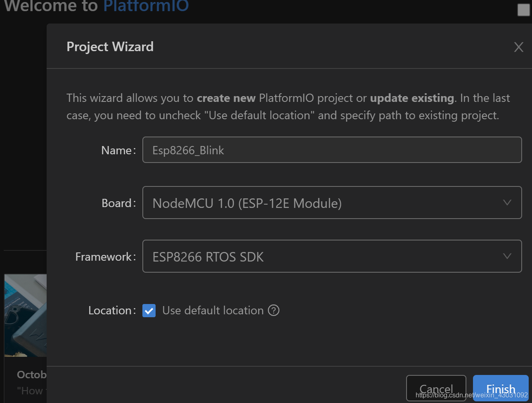Open the Board dropdown showing NodeMCU 1.0
Image resolution: width=532 pixels, height=403 pixels.
[x=332, y=203]
